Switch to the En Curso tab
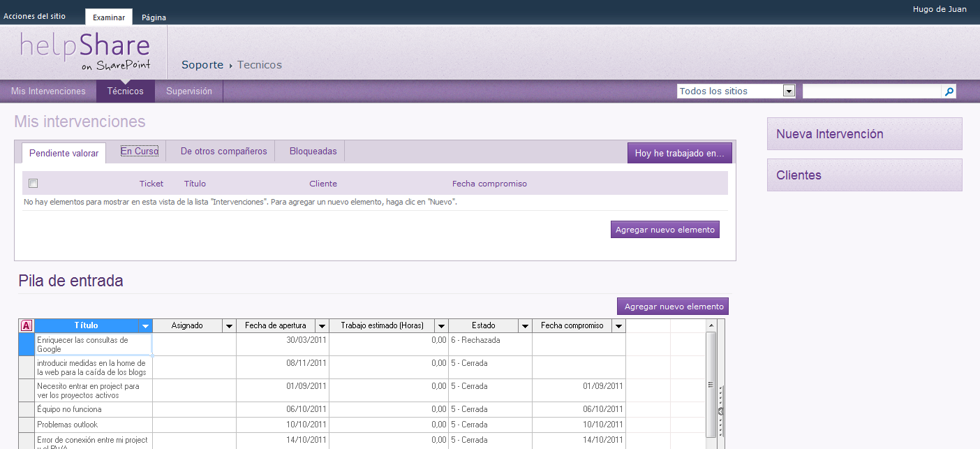Viewport: 980px width, 449px height. pyautogui.click(x=138, y=150)
